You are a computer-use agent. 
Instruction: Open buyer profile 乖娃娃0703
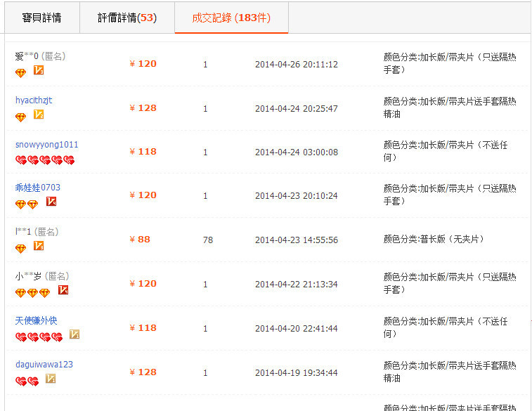(x=38, y=188)
